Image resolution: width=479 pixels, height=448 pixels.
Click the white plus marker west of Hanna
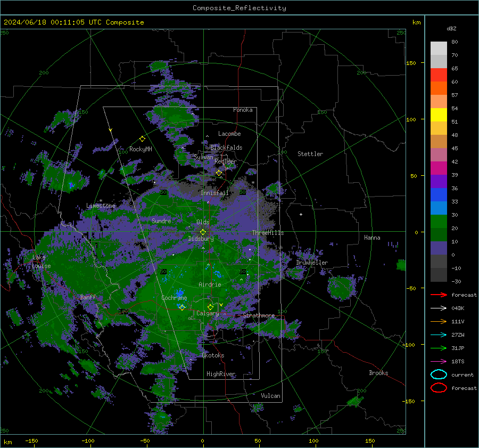pyautogui.click(x=301, y=214)
